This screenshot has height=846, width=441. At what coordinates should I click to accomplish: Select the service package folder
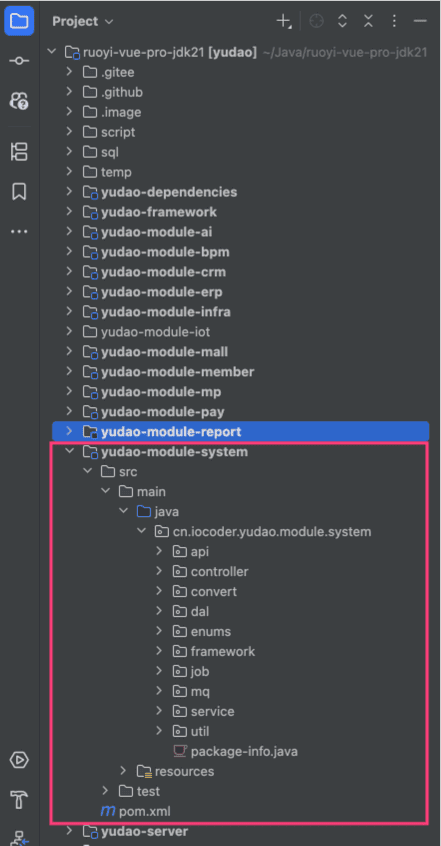click(x=203, y=711)
